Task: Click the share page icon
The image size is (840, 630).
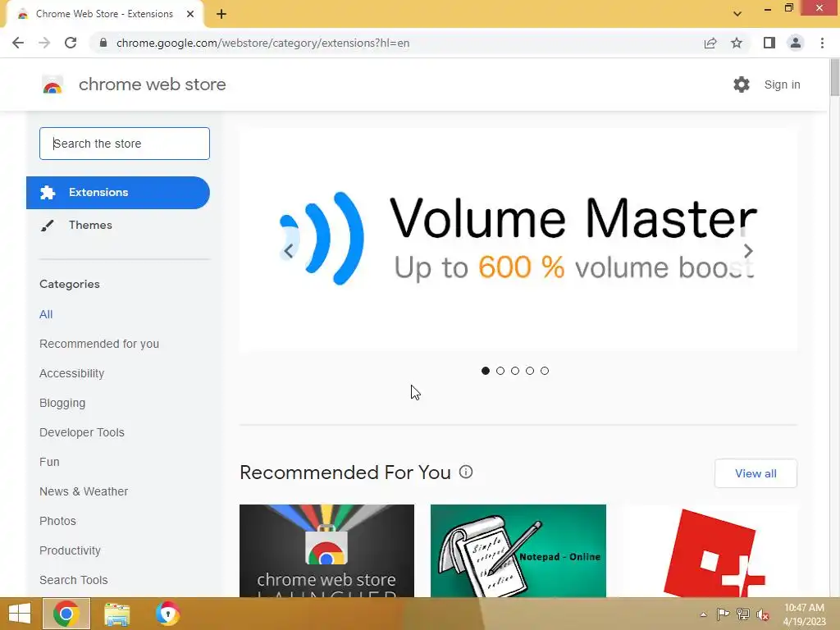Action: [710, 43]
